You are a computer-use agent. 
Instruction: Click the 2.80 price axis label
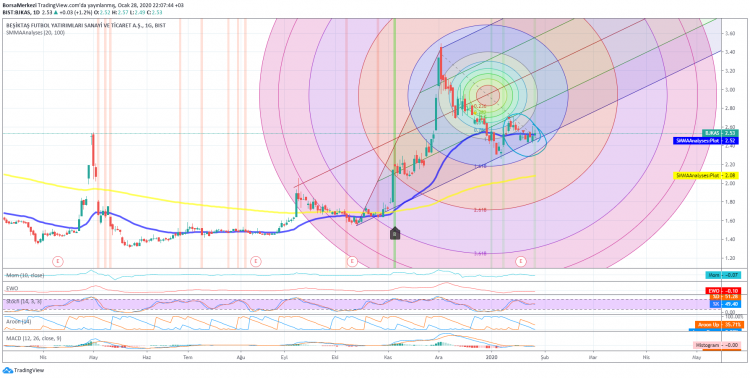[729, 108]
